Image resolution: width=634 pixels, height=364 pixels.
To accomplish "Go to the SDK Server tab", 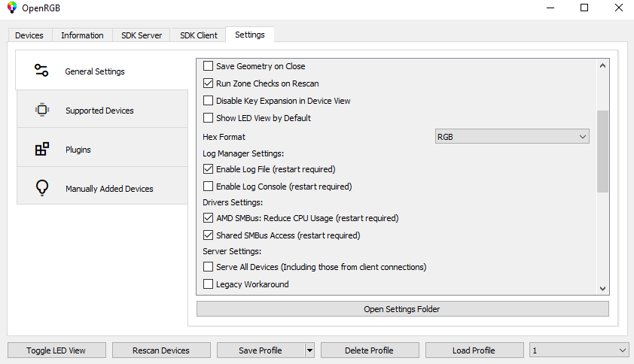I will (x=142, y=35).
